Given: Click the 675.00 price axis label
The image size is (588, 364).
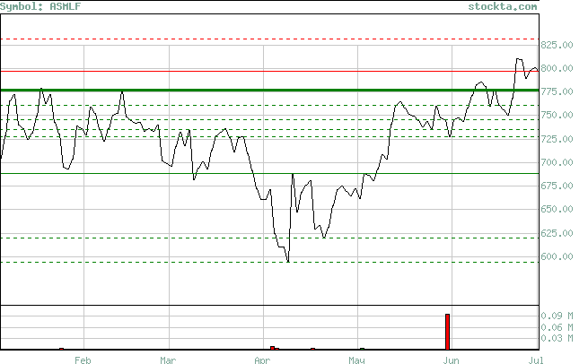Looking at the screenshot, I should point(557,186).
